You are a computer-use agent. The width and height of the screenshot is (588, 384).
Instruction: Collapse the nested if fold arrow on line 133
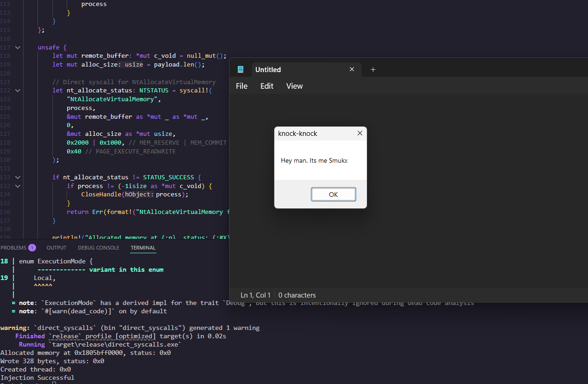click(x=18, y=186)
